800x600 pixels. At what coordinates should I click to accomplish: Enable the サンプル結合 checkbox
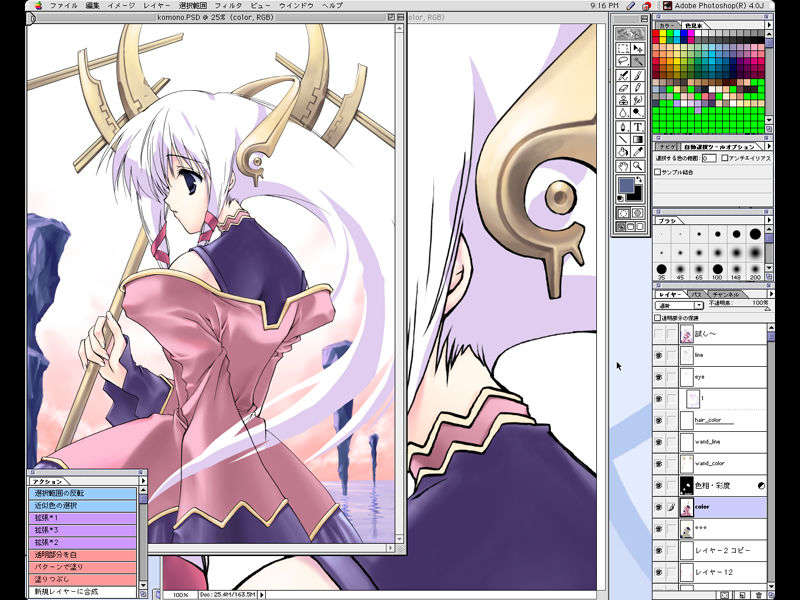[658, 172]
